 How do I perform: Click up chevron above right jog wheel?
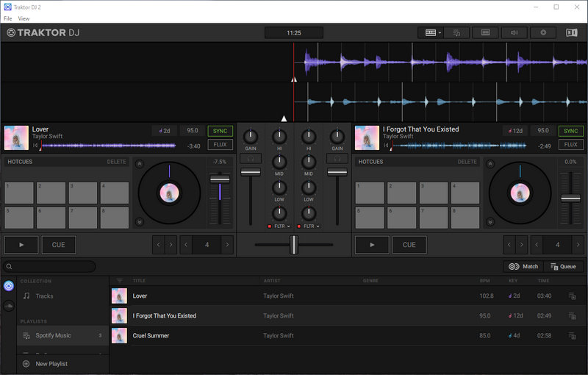[x=490, y=164]
